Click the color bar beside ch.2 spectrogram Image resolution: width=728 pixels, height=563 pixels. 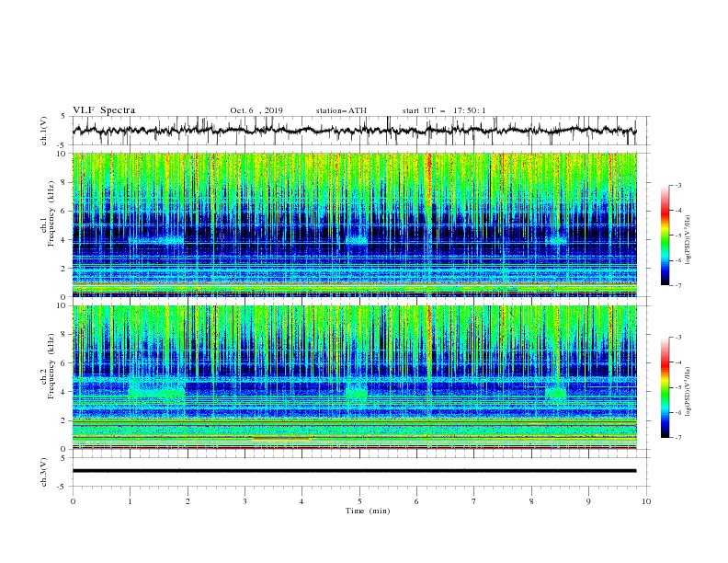click(x=665, y=387)
